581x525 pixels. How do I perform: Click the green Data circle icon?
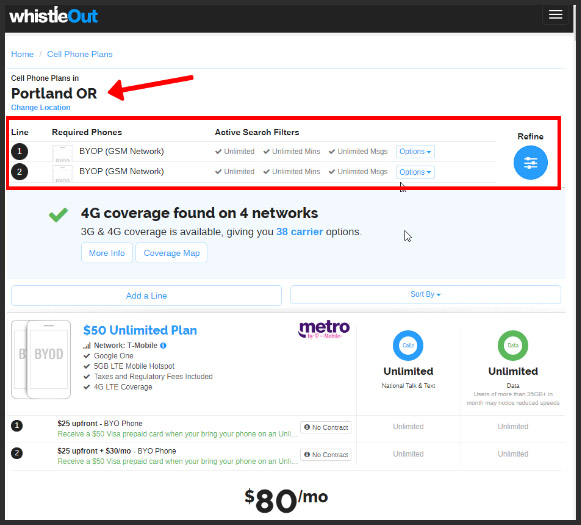pos(513,345)
